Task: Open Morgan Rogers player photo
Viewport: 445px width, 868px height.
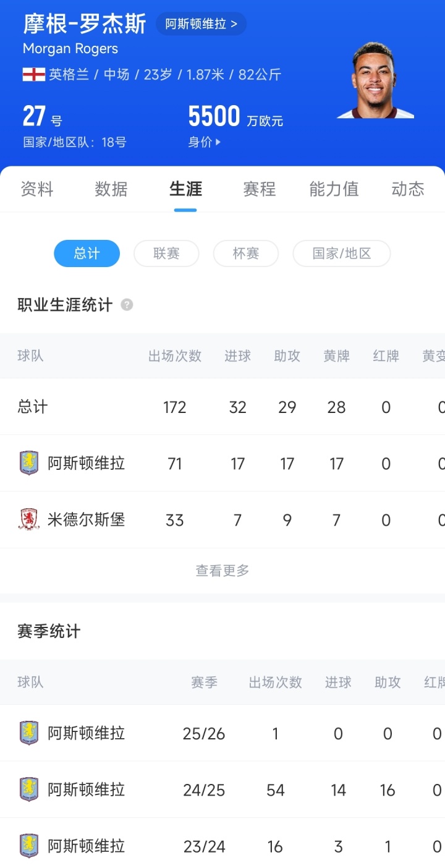Action: [x=375, y=80]
